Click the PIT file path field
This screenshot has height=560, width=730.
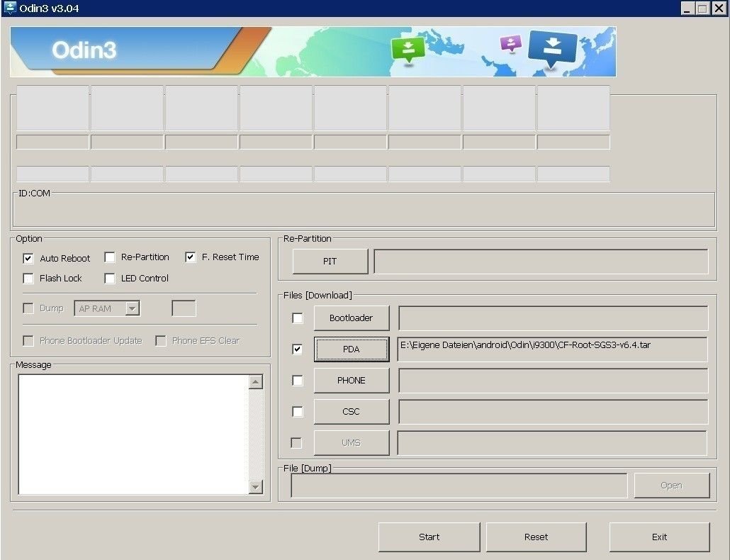(541, 261)
